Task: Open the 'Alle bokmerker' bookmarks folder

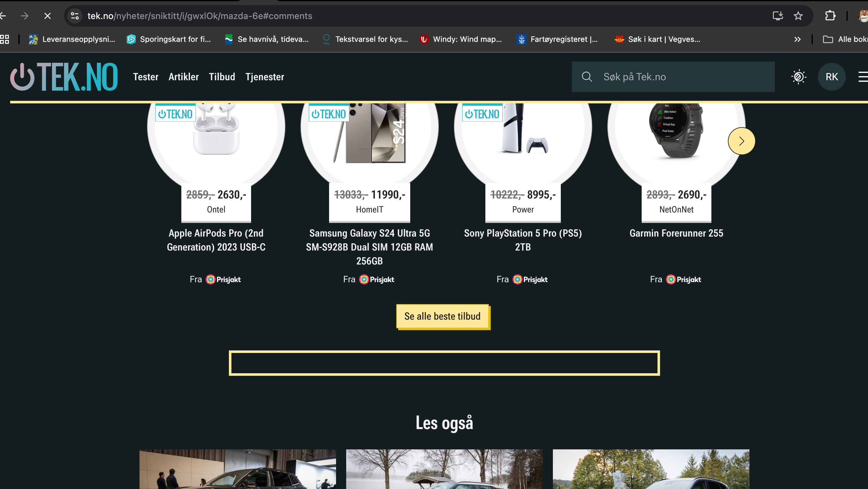Action: coord(845,39)
